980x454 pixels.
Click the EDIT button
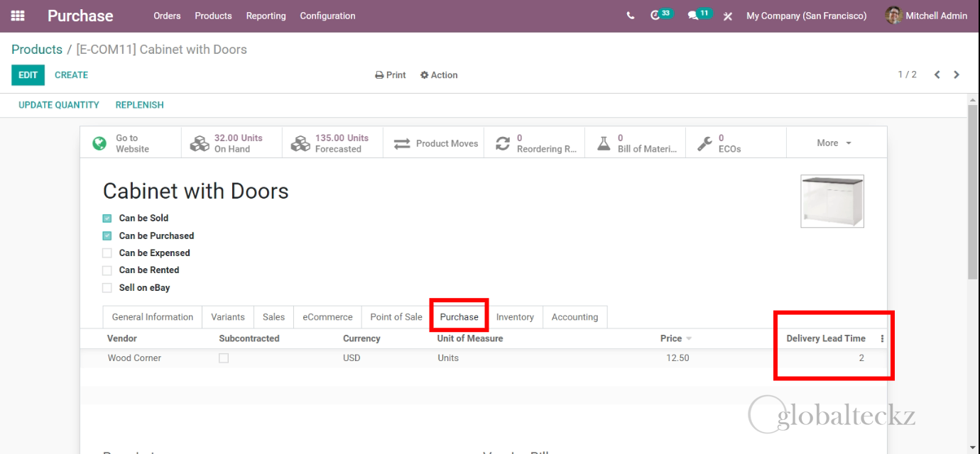point(28,75)
